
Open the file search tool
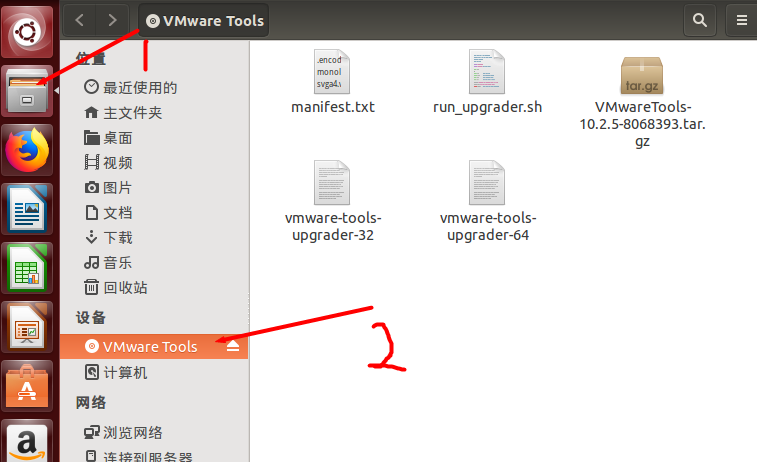pyautogui.click(x=700, y=20)
